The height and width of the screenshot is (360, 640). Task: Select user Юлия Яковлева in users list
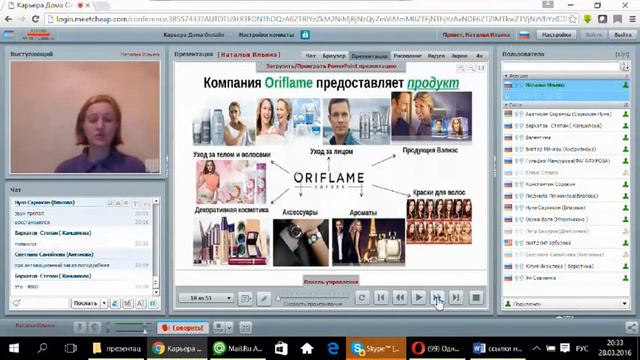point(566,267)
